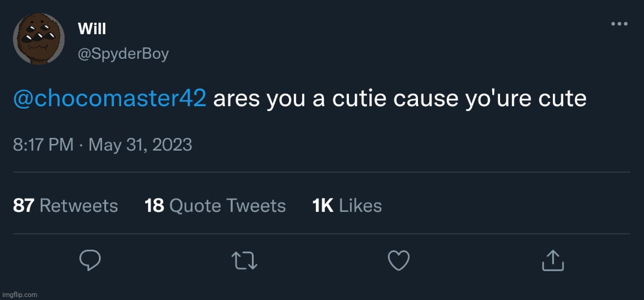This screenshot has height=300, width=644.
Task: Click the 8:17 PM timestamp
Action: coord(43,145)
